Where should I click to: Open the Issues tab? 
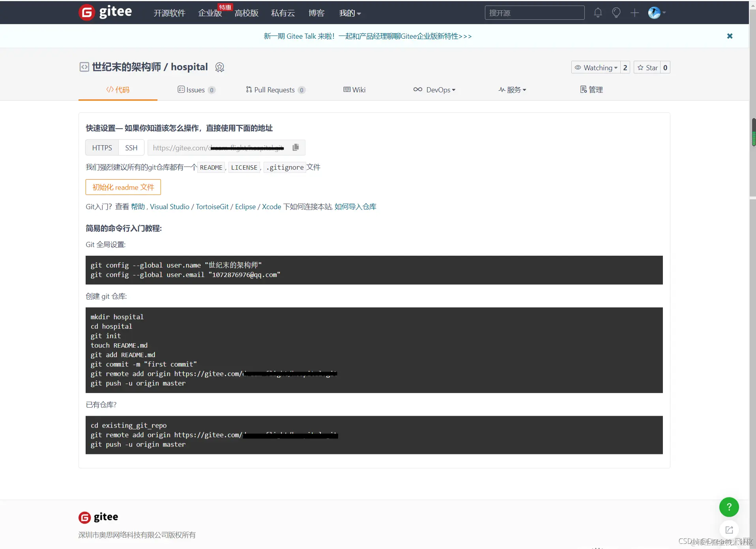pos(196,90)
